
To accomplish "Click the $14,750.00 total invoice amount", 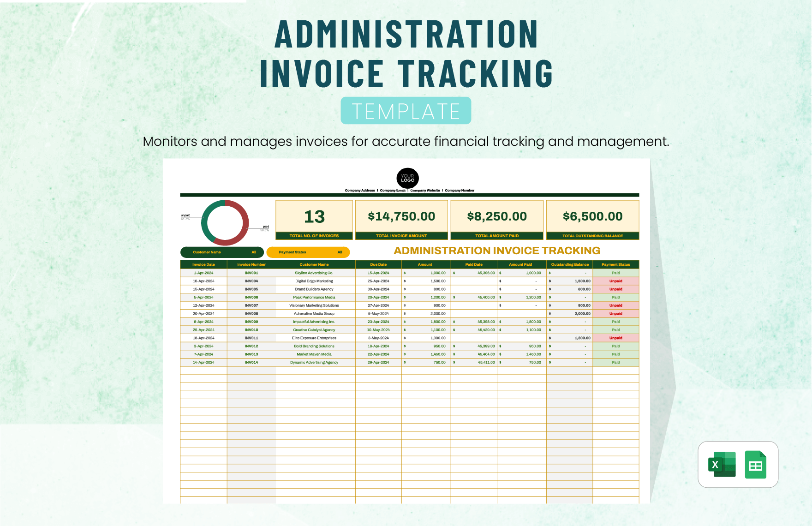I will [401, 216].
